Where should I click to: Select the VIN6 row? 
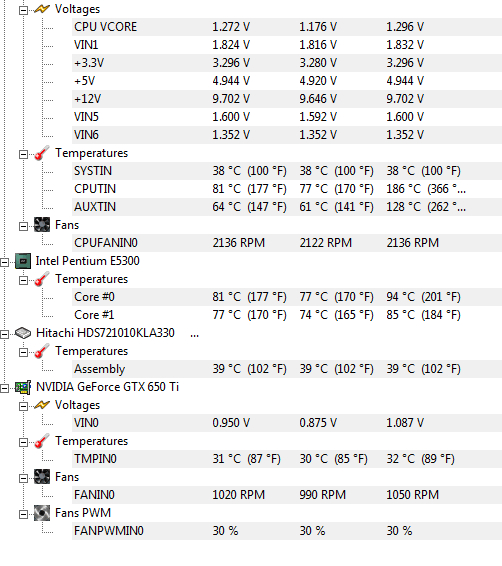pyautogui.click(x=287, y=135)
